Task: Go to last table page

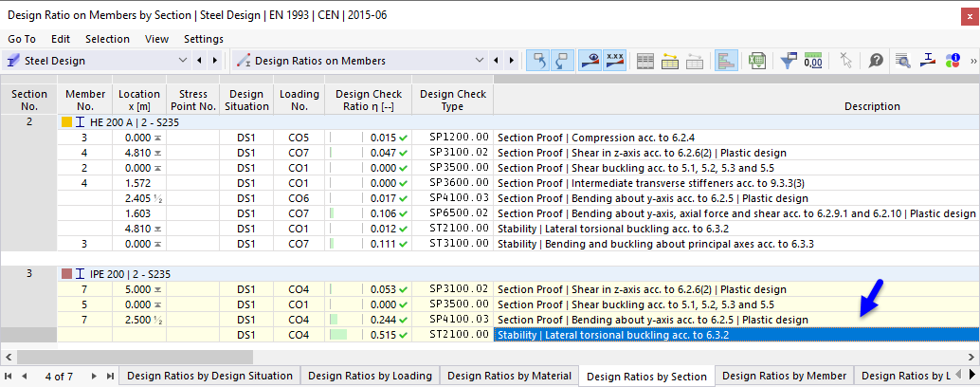Action: tap(111, 377)
